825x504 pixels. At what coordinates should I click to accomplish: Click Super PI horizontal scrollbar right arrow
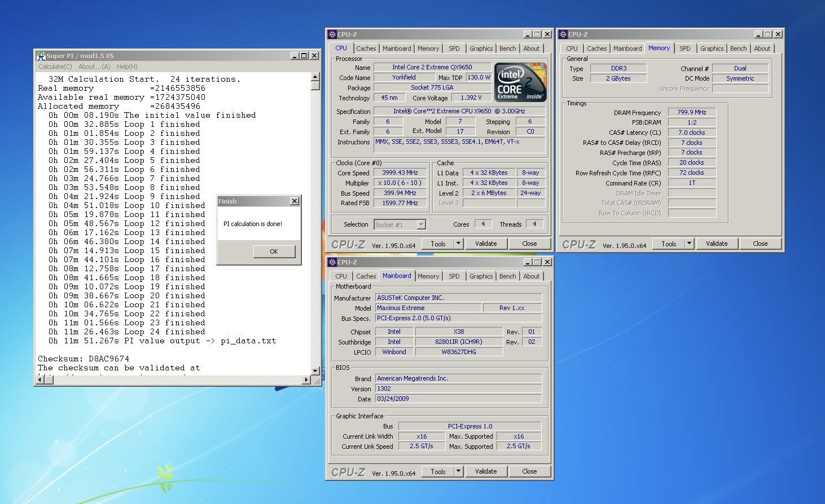[x=306, y=380]
